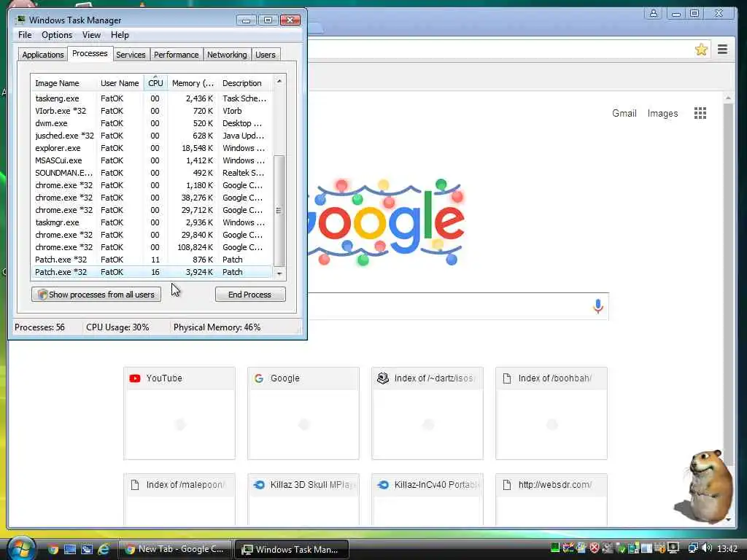Click the Windows Start orb
Viewport: 747px width, 560px height.
20,548
